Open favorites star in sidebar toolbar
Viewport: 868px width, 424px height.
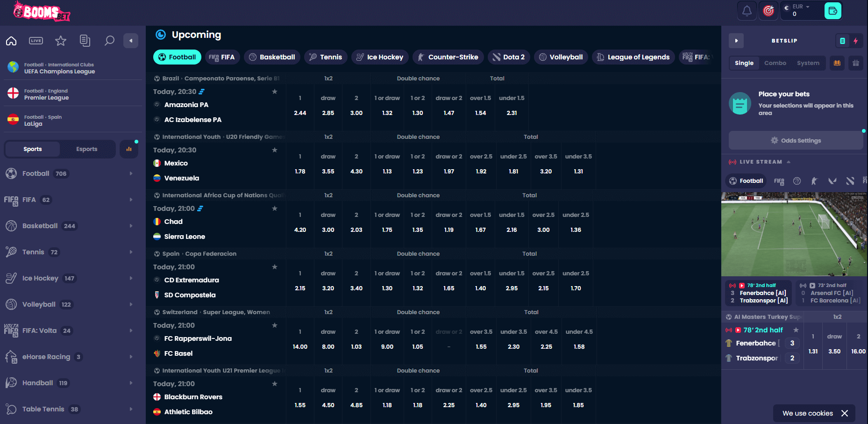tap(61, 41)
